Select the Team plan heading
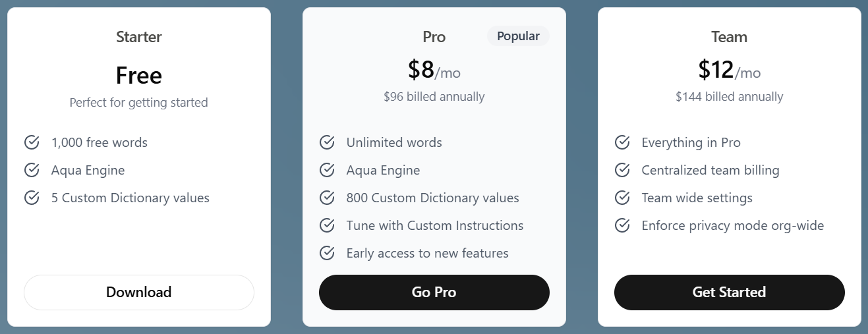Image resolution: width=868 pixels, height=334 pixels. (730, 37)
